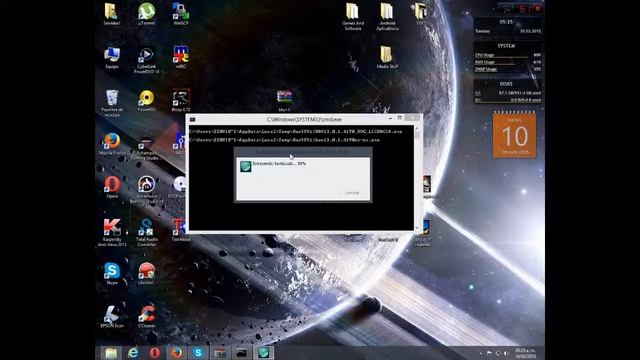Click the orange calendar gadget showing 10

(514, 135)
